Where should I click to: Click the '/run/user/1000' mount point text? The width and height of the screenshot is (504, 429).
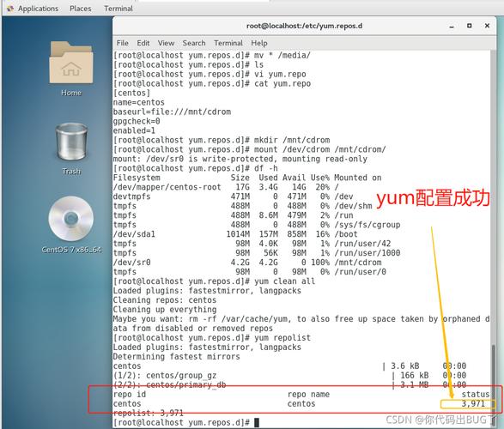[367, 253]
